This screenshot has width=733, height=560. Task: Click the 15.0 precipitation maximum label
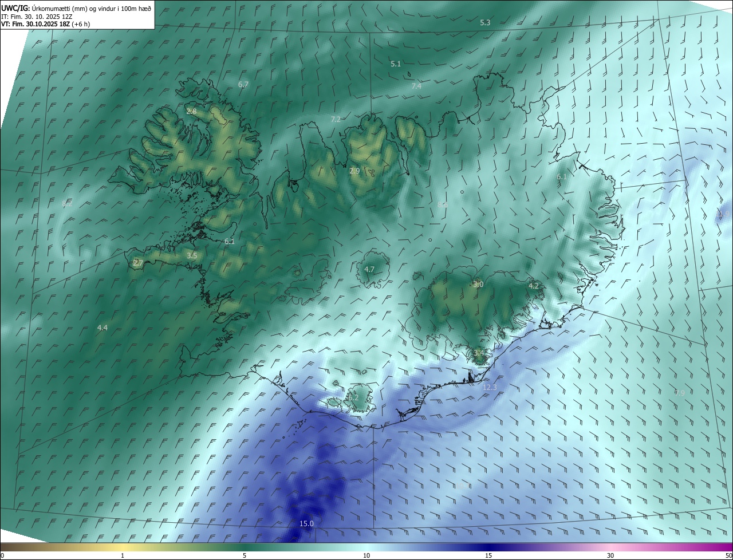tap(306, 523)
